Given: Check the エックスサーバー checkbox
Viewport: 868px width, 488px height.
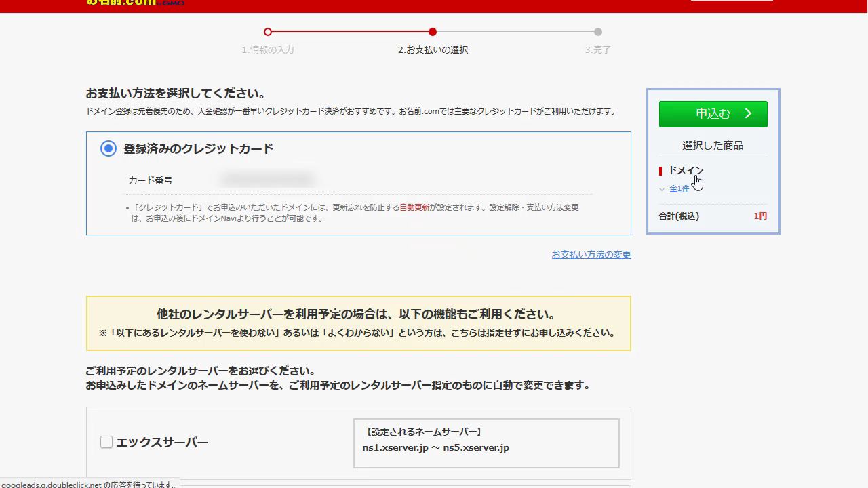Looking at the screenshot, I should (x=106, y=443).
